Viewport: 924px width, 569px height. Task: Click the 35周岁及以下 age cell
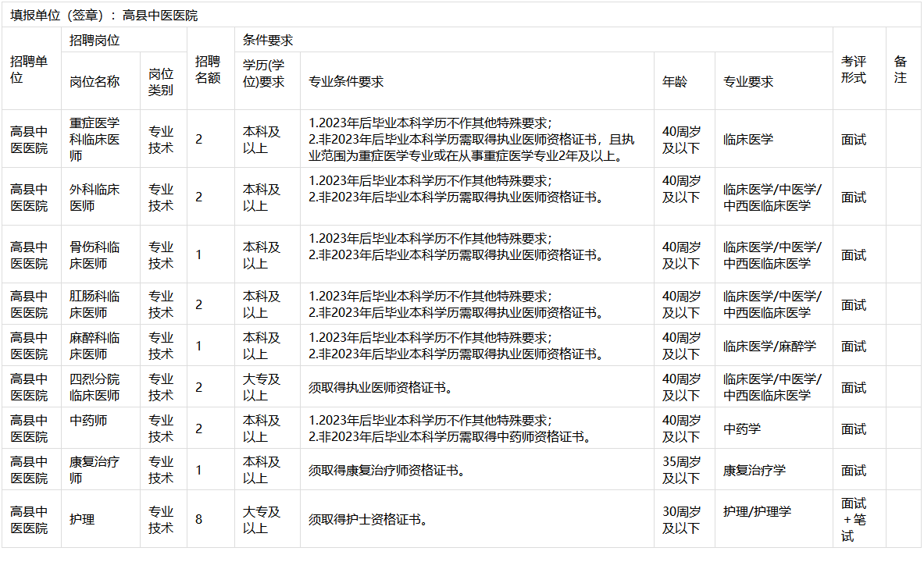coord(682,470)
